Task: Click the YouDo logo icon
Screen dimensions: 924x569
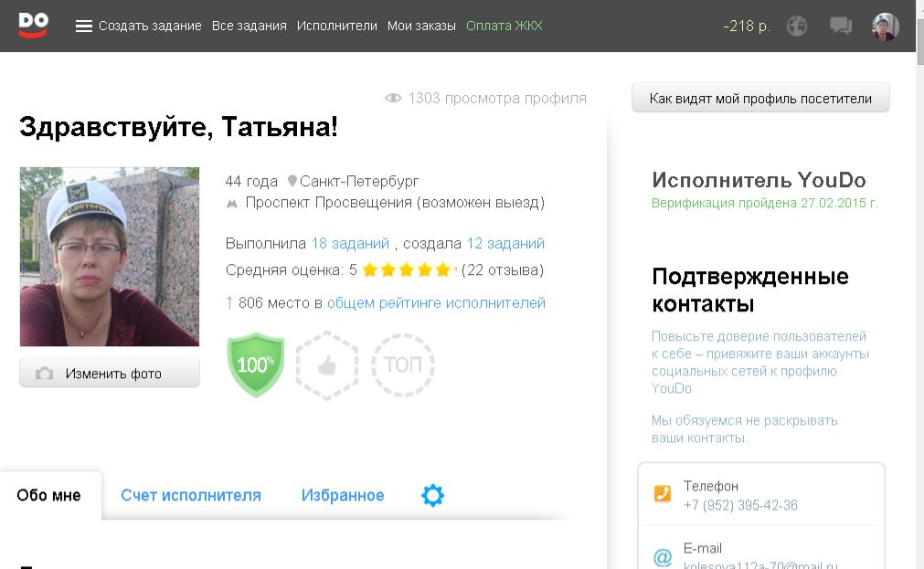Action: pos(33,25)
